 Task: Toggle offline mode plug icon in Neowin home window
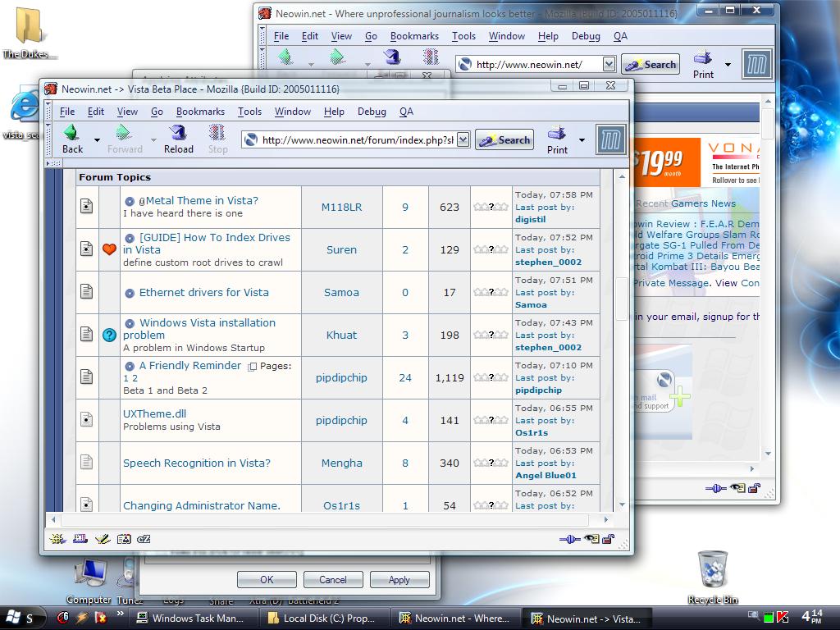(715, 488)
